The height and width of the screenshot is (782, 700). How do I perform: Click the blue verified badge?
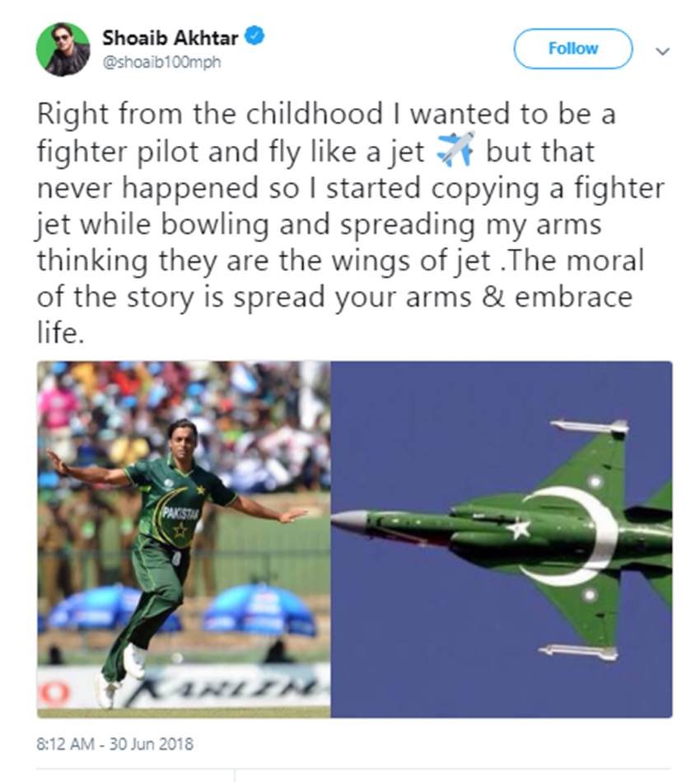[x=256, y=37]
